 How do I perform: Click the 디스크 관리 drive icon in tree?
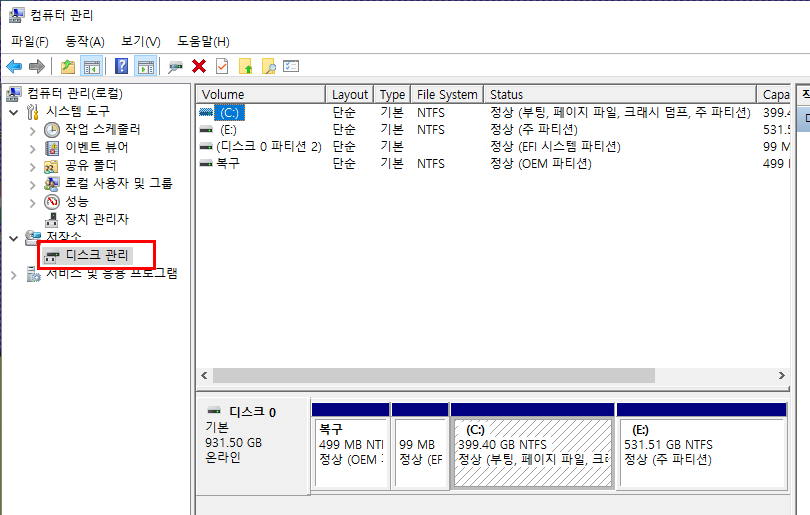click(x=52, y=256)
